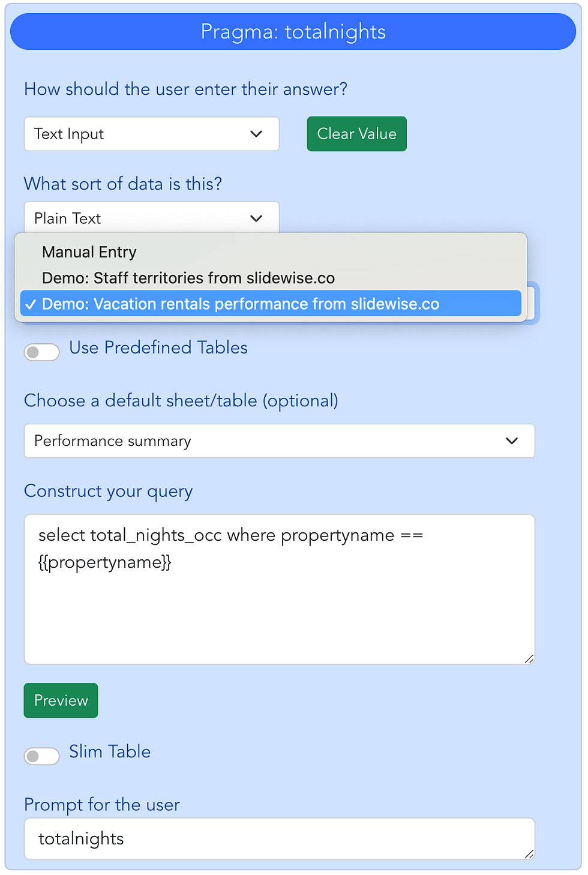This screenshot has height=875, width=588.
Task: Turn on the Slim Table switch
Action: coord(41,756)
